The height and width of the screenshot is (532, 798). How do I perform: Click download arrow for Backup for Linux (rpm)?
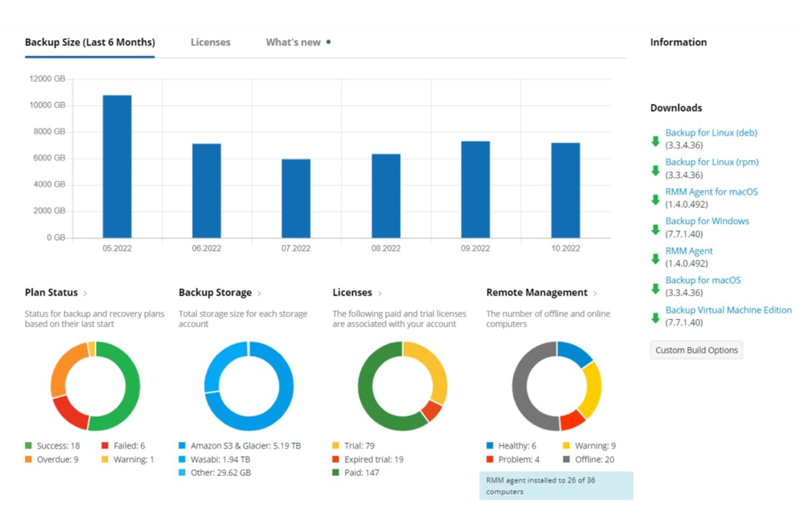tap(656, 171)
